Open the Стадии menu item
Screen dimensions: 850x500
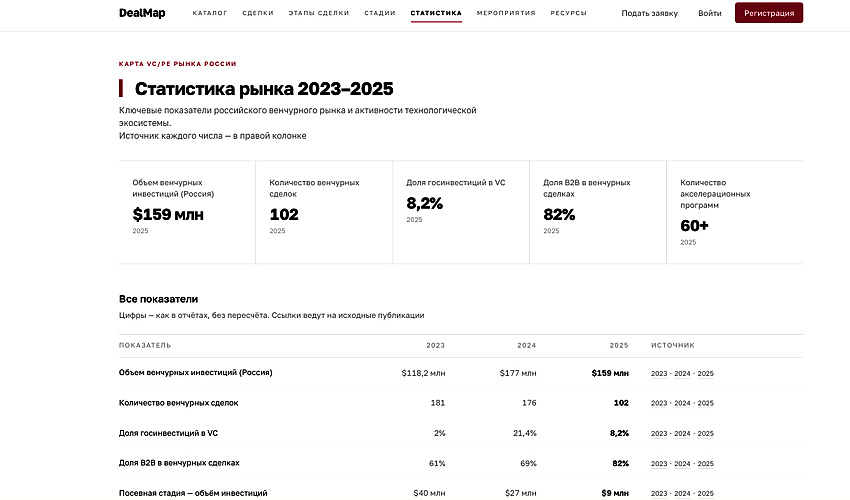(380, 13)
